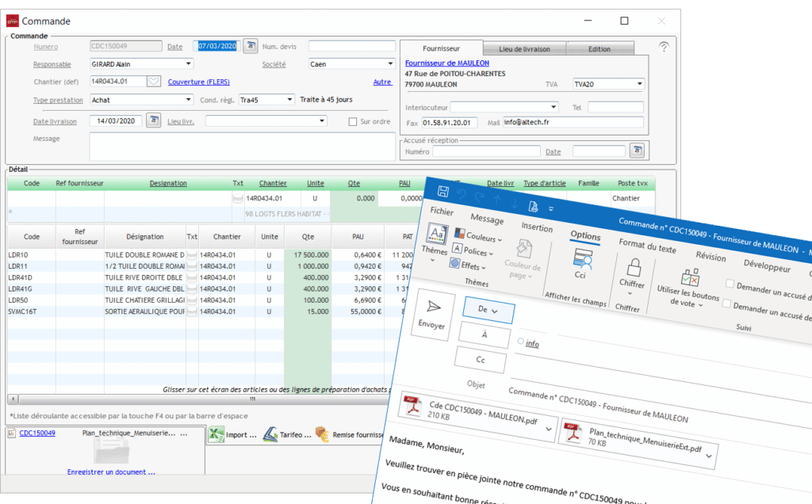This screenshot has width=812, height=504.
Task: Open the Format du texte tab in Outlook
Action: tap(647, 246)
